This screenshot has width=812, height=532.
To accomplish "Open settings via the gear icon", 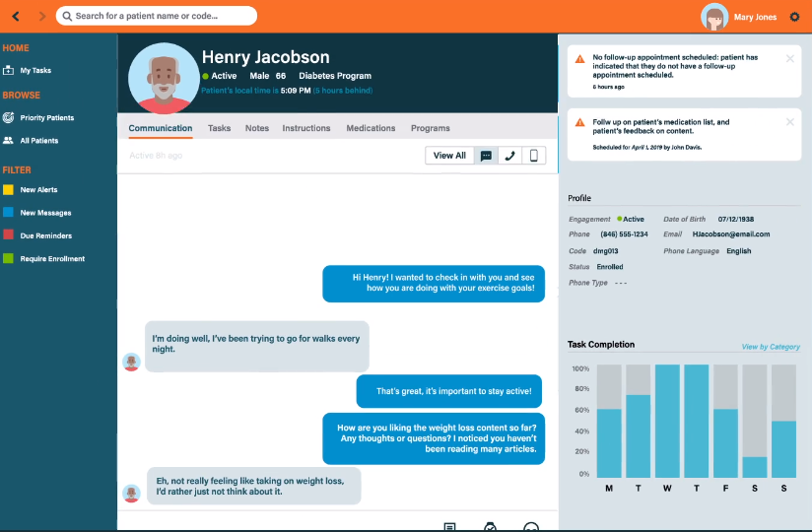I will point(795,17).
